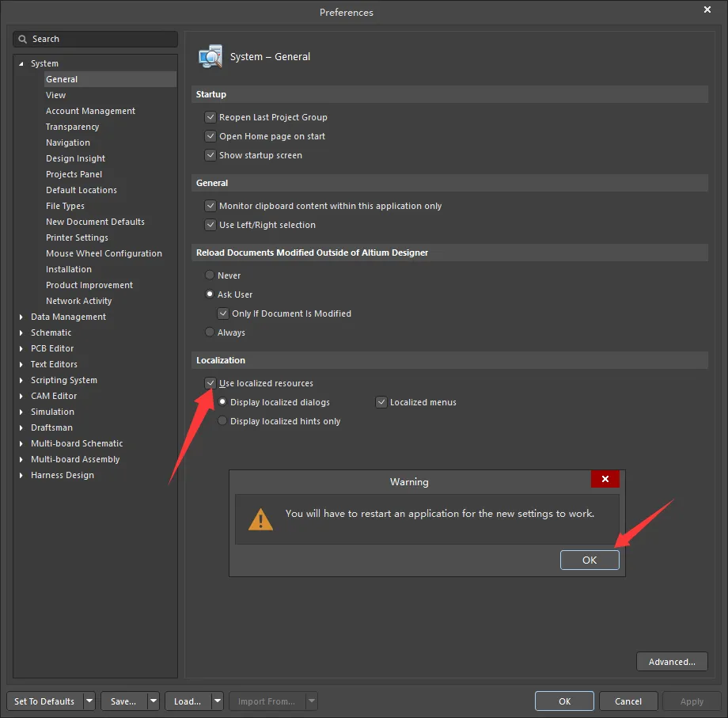
Task: Select the Always reload option
Action: coord(210,332)
